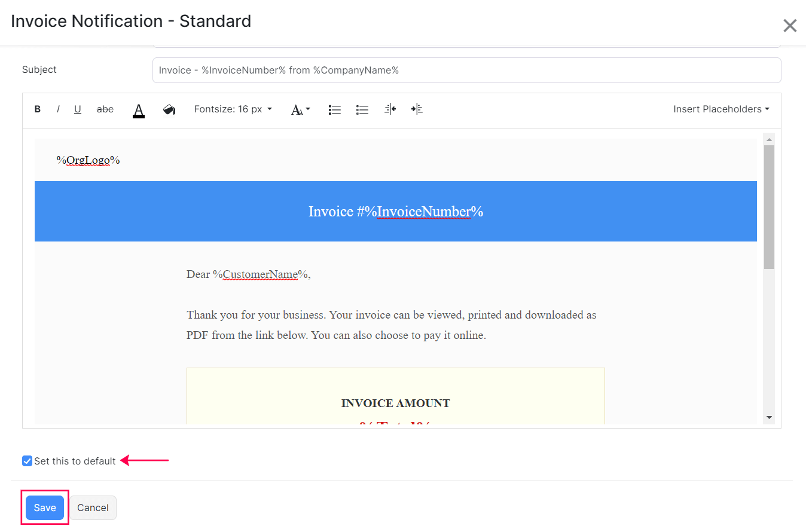Click into the Subject input field
The image size is (806, 532).
tap(466, 71)
